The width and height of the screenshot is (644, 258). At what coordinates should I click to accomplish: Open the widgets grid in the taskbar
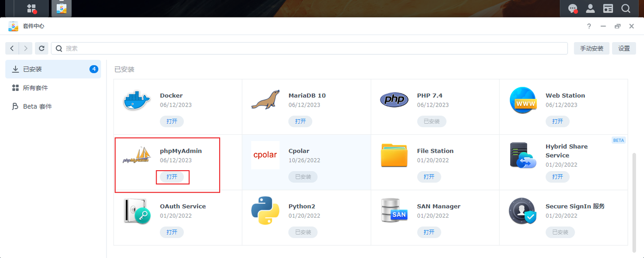(x=30, y=8)
